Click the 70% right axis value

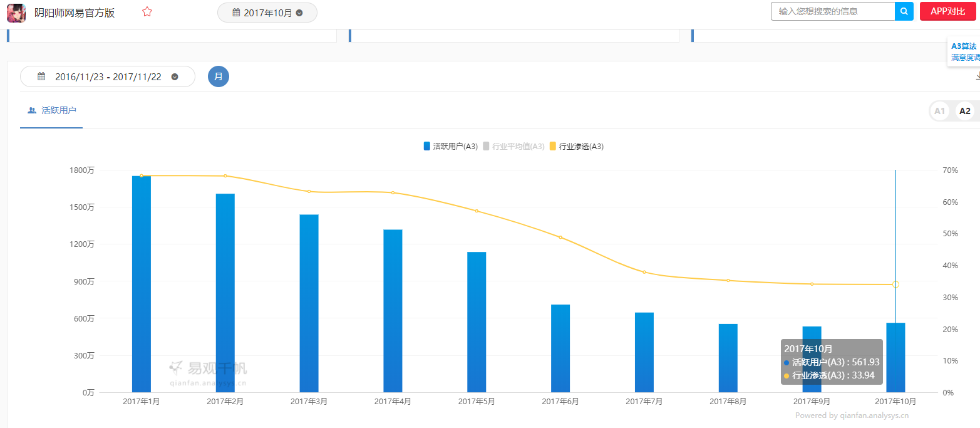tap(950, 170)
